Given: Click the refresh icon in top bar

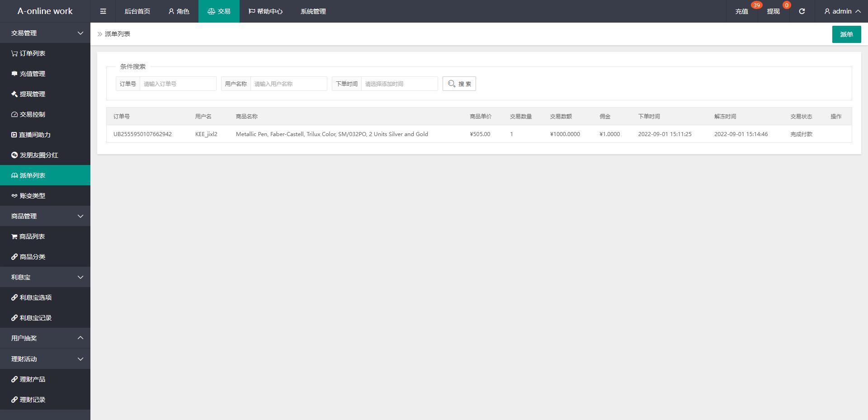Looking at the screenshot, I should (x=802, y=11).
